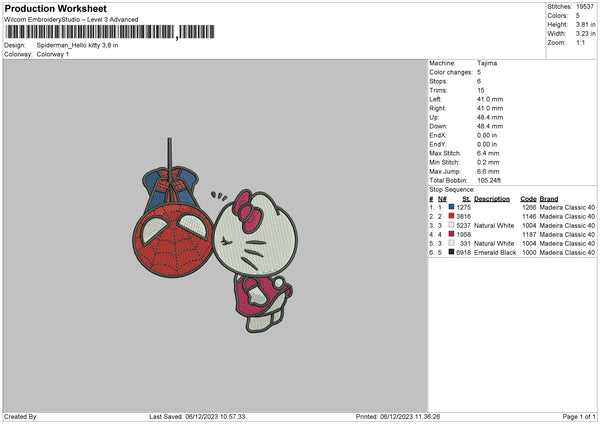
Task: Click 'Natural White' description in row 5
Action: click(494, 243)
